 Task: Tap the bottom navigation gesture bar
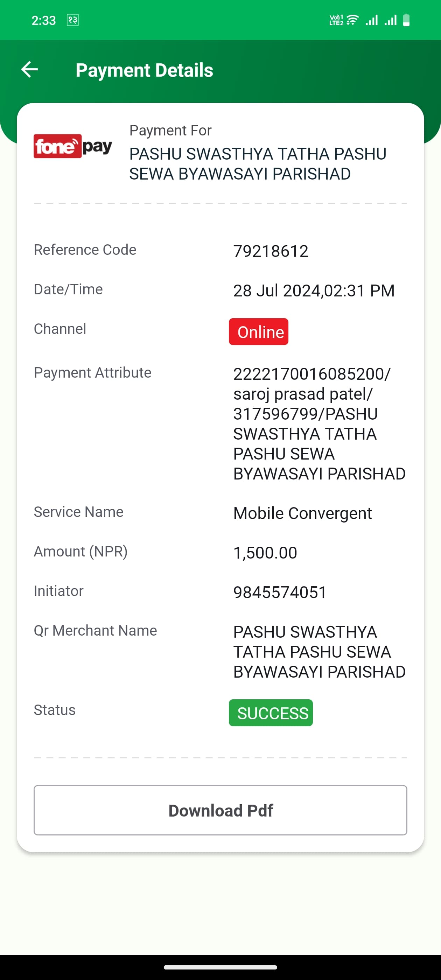tap(220, 967)
